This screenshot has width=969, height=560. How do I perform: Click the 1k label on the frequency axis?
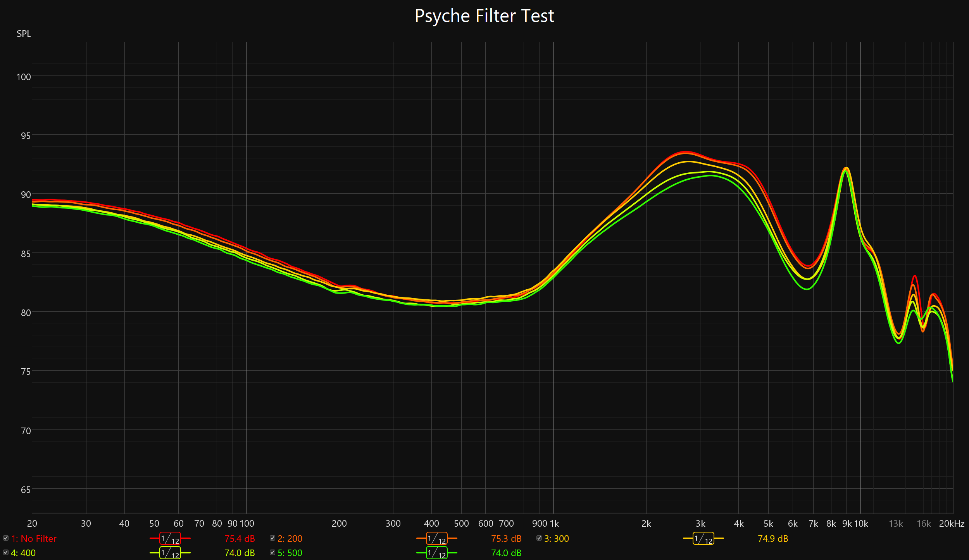click(555, 524)
